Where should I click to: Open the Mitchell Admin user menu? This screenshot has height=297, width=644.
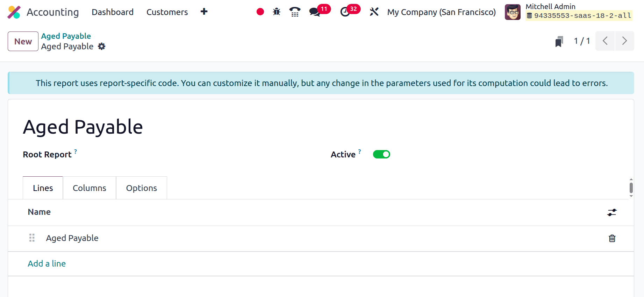pos(569,12)
